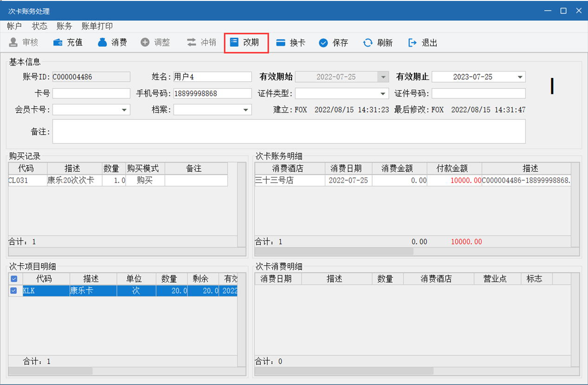Screen dimensions: 588x385
Task: Expand the 证件类型 dropdown
Action: (x=383, y=93)
